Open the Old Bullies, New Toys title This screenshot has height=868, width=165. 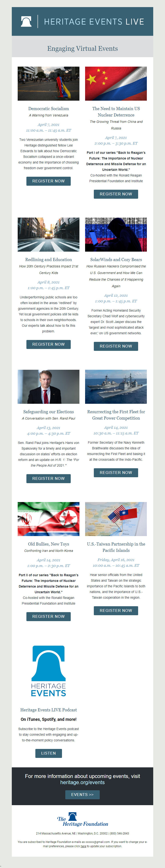(48, 544)
